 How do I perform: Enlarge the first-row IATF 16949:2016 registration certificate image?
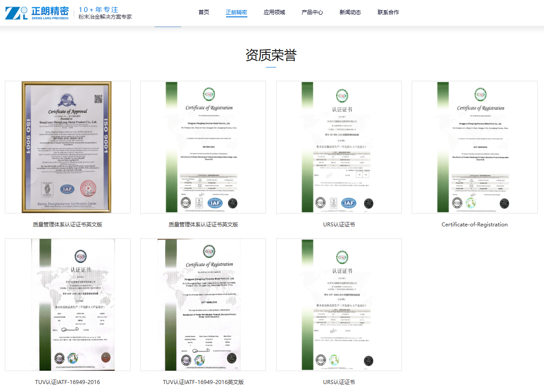tap(474, 147)
